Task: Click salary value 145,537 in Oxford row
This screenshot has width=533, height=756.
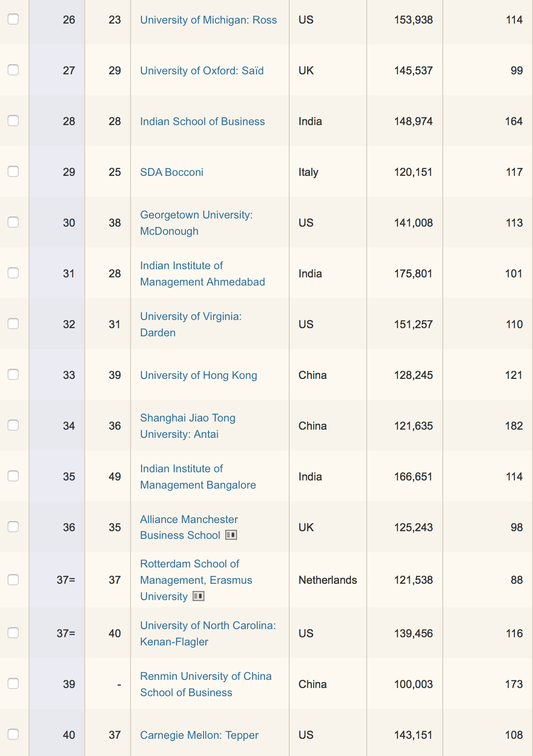Action: [x=413, y=71]
